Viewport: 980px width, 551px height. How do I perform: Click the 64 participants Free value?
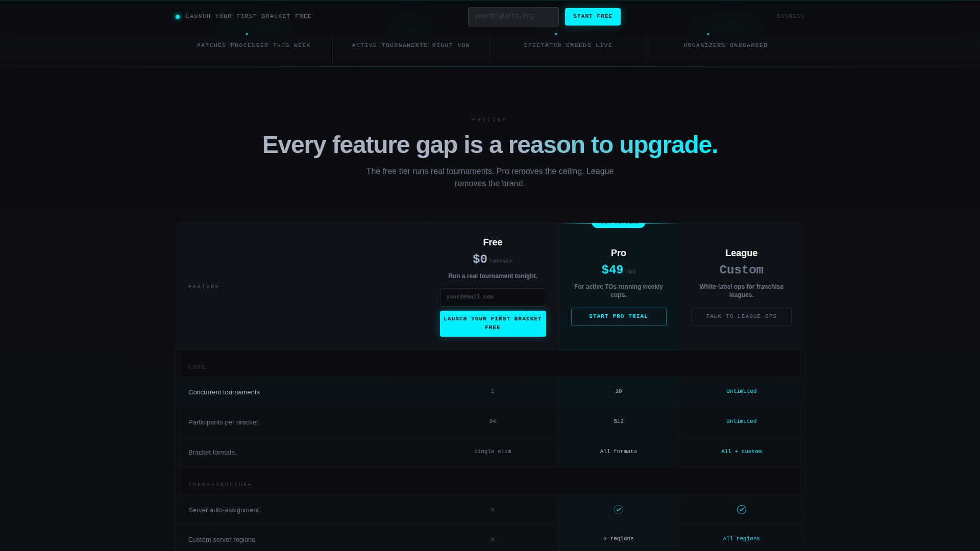493,421
